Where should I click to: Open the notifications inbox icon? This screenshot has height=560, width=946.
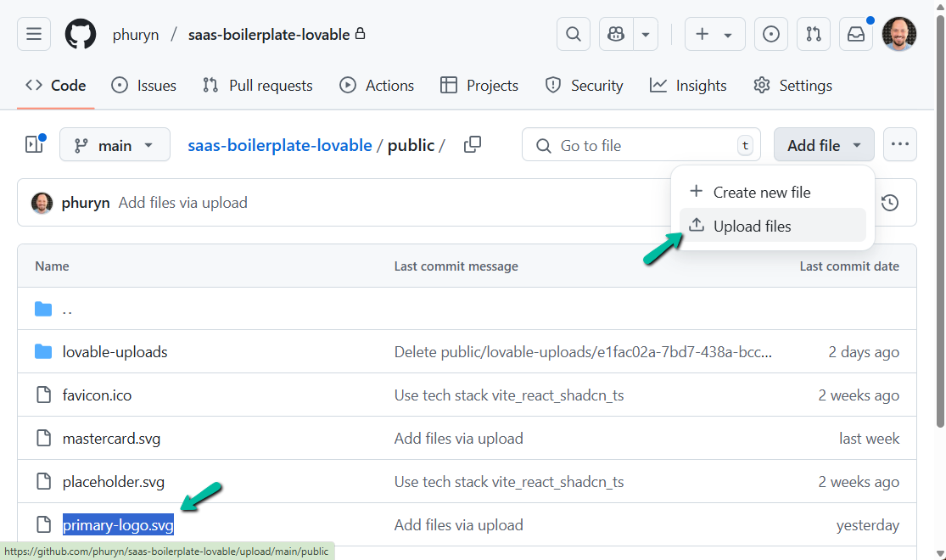[855, 34]
